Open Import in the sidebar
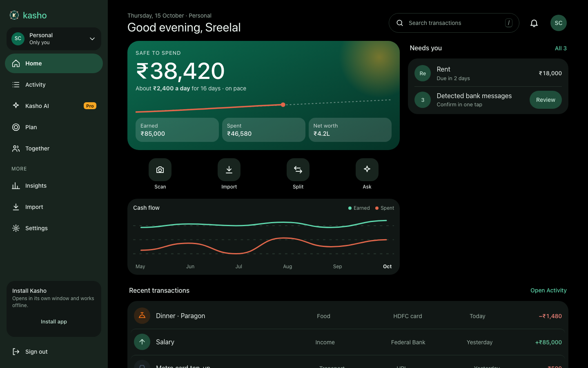588x368 pixels. click(x=54, y=207)
